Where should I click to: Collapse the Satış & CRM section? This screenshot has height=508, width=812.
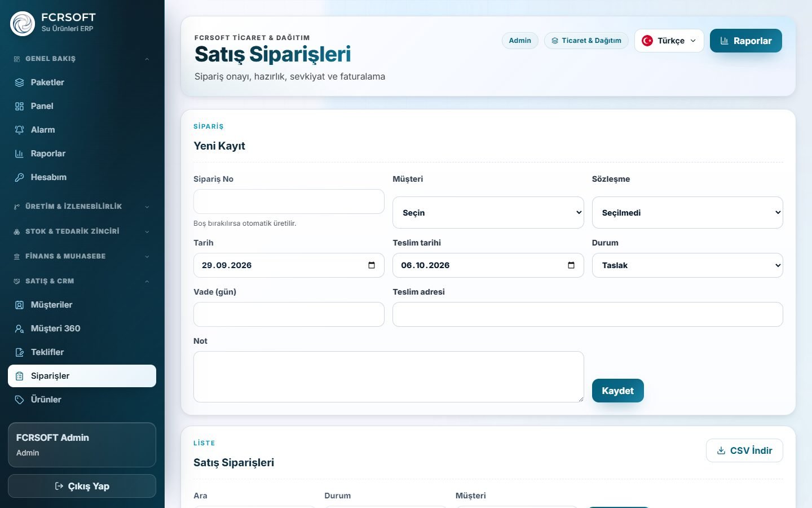[x=82, y=281]
